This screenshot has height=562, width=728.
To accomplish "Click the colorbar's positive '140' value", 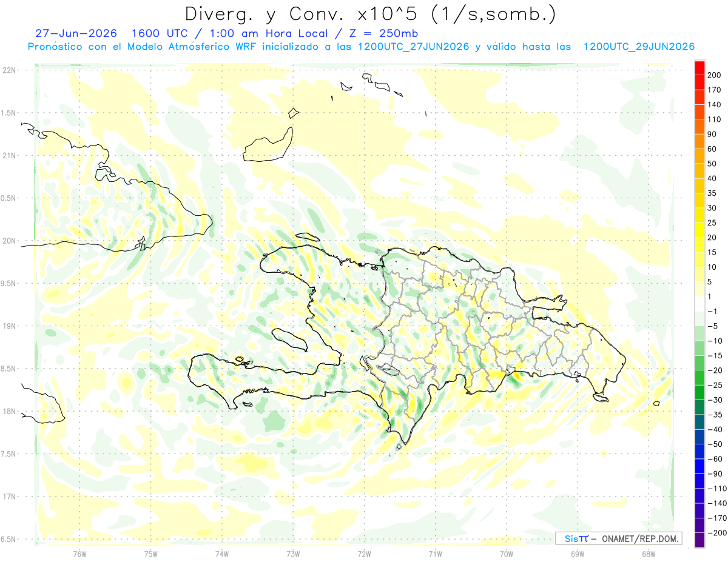I will tap(715, 105).
